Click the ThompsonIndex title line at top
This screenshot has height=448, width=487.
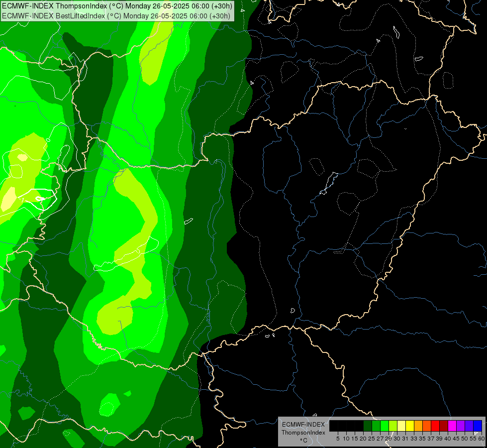click(x=117, y=6)
